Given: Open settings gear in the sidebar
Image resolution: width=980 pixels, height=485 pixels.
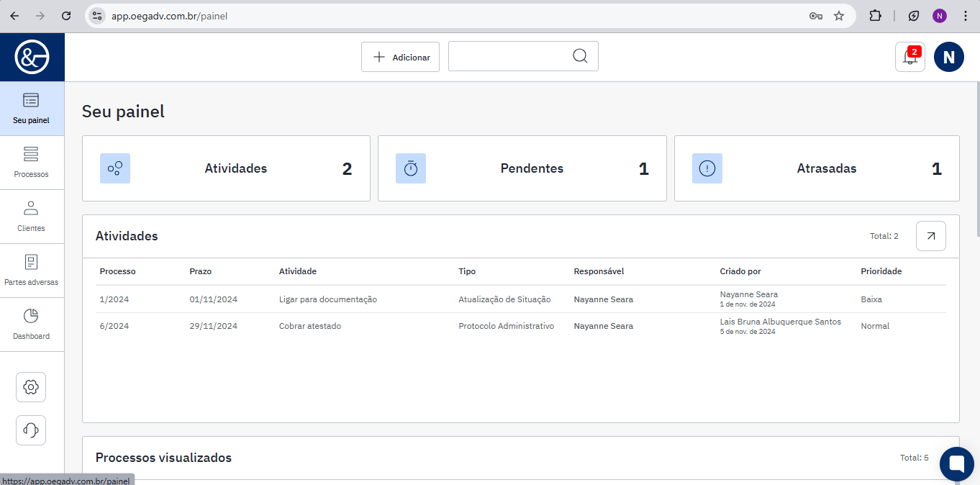Looking at the screenshot, I should click(31, 387).
